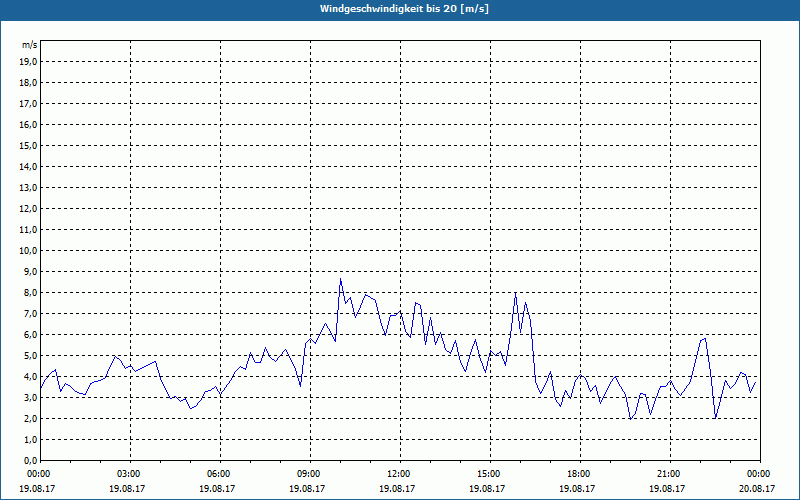The image size is (800, 500).
Task: Click the highest peak of the blue wind curve
Action: point(340,279)
